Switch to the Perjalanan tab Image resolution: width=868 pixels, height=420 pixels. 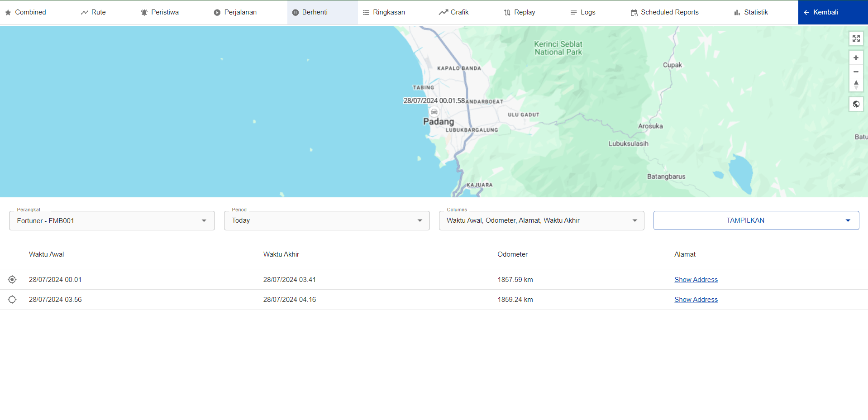click(x=235, y=12)
